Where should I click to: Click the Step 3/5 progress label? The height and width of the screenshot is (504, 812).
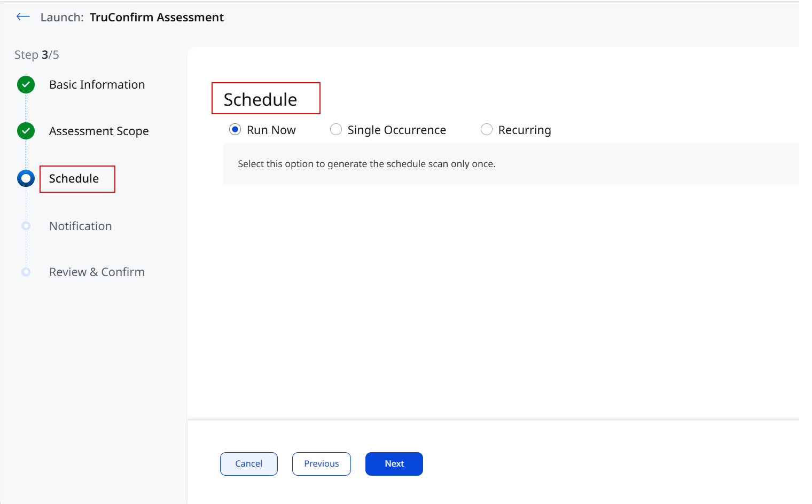pos(37,54)
